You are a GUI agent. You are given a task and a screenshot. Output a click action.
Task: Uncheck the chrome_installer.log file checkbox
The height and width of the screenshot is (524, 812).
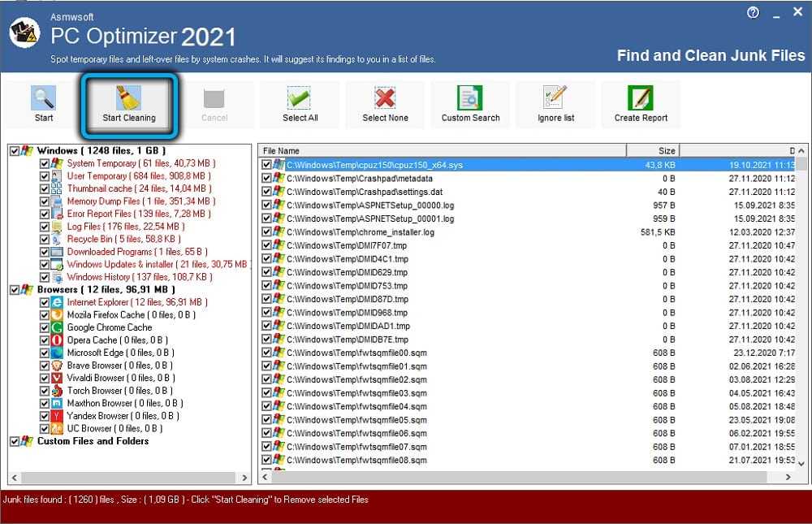pyautogui.click(x=267, y=232)
